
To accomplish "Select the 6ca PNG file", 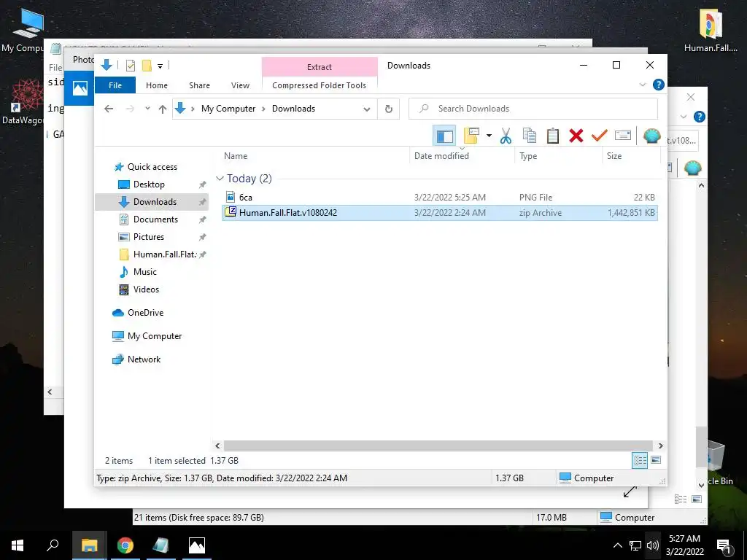I will 440,197.
